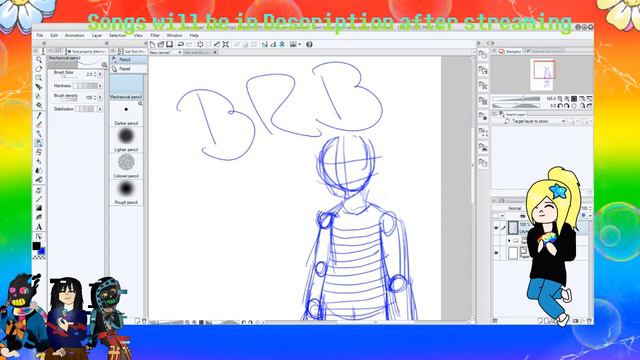Select the Eyedropper tool
The height and width of the screenshot is (360, 640).
coord(39,116)
